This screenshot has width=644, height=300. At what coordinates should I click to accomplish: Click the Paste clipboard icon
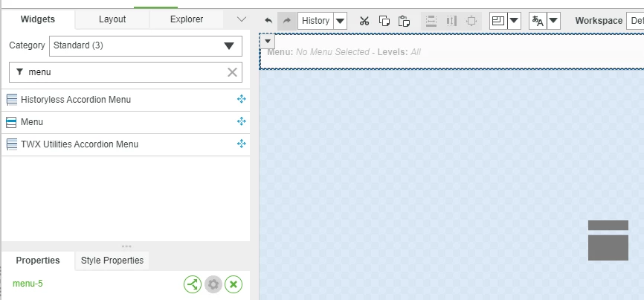pyautogui.click(x=404, y=21)
